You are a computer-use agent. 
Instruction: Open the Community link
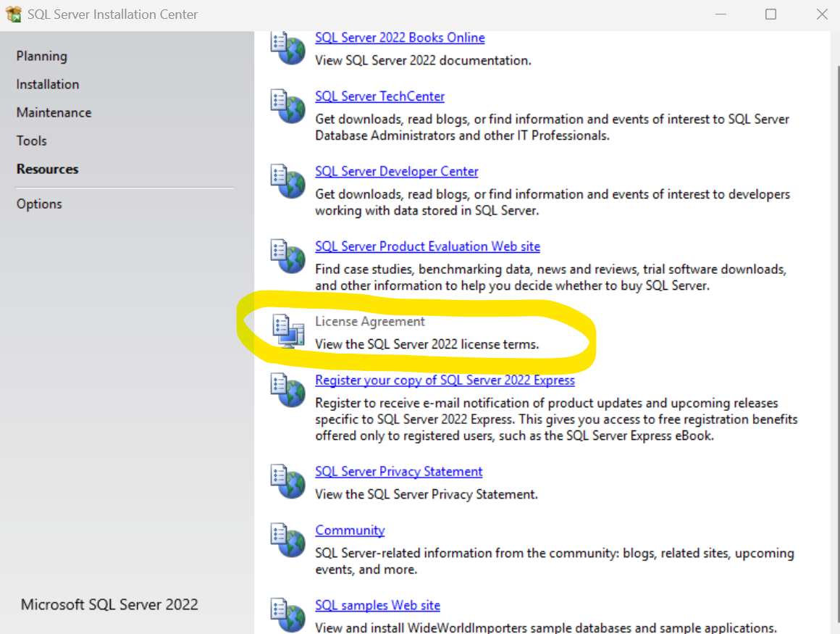pyautogui.click(x=350, y=530)
